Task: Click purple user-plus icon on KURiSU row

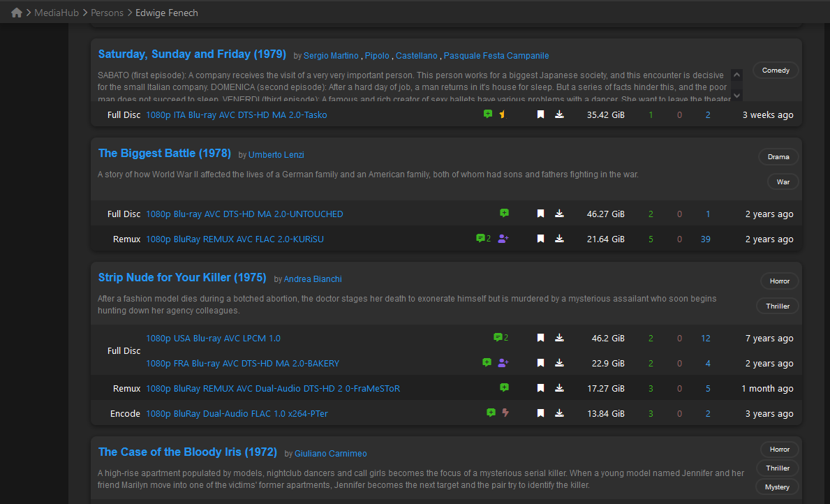Action: pos(503,239)
